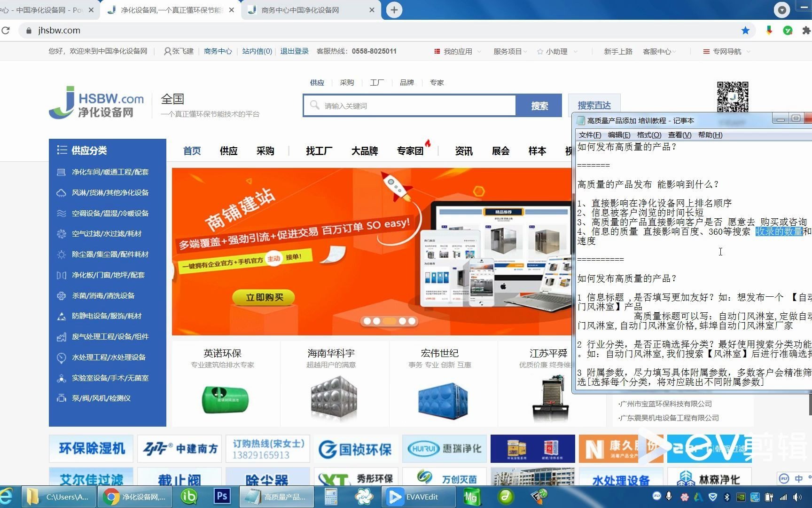This screenshot has height=508, width=812.
Task: Open 站内信(0) link
Action: 257,51
